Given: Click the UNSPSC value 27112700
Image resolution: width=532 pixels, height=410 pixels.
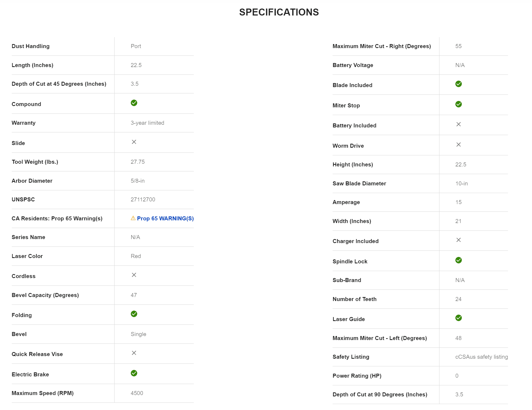Looking at the screenshot, I should (143, 200).
